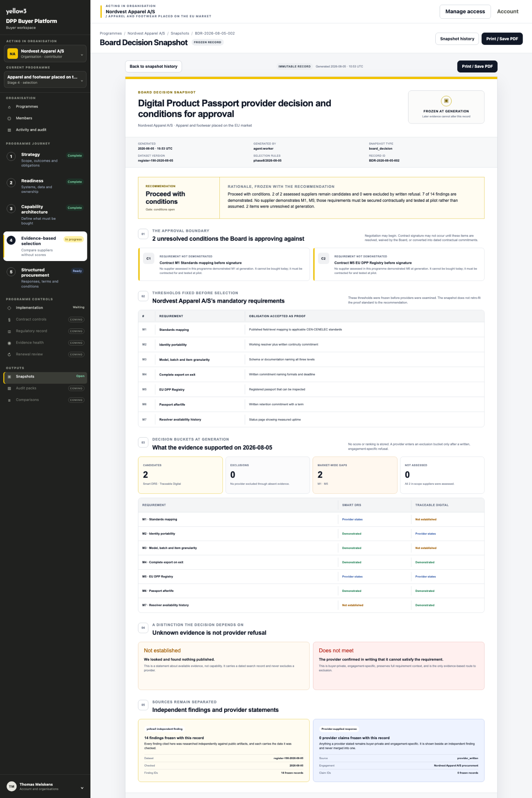
Task: Click the Members icon in sidebar
Action: coord(9,118)
